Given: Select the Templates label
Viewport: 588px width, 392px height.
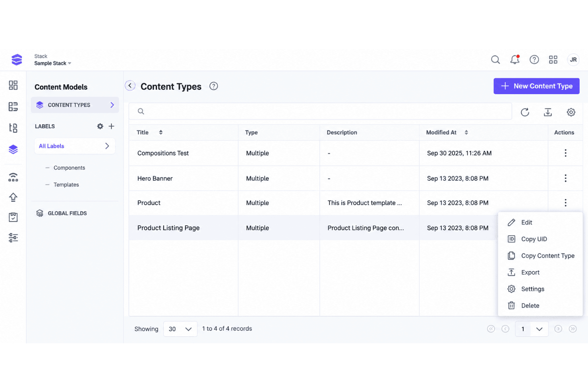Looking at the screenshot, I should [66, 185].
